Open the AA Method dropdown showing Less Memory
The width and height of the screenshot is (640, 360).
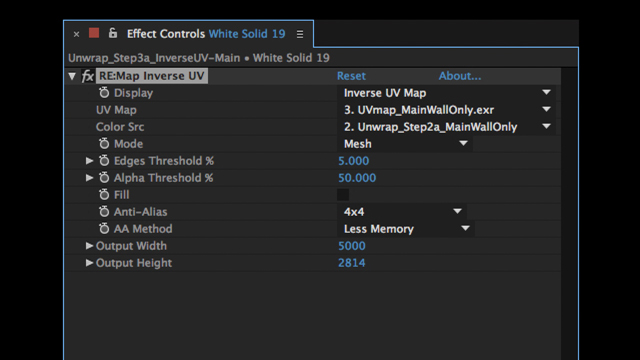[x=406, y=229]
